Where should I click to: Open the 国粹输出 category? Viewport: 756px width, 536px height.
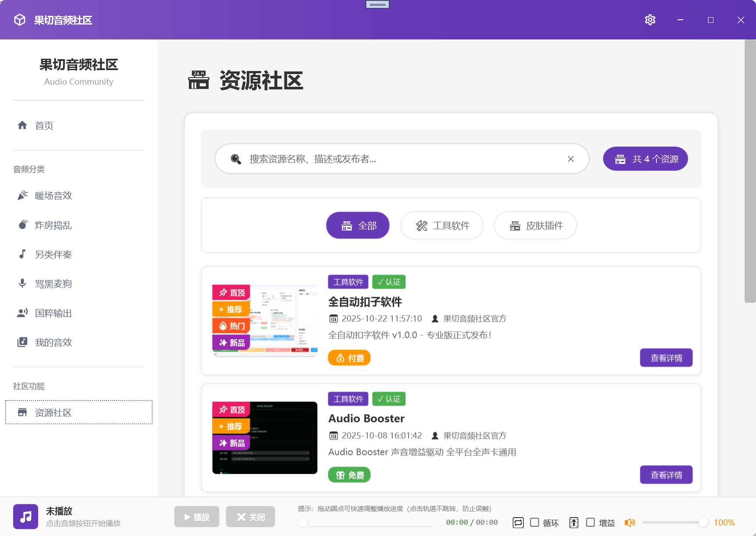pyautogui.click(x=53, y=313)
